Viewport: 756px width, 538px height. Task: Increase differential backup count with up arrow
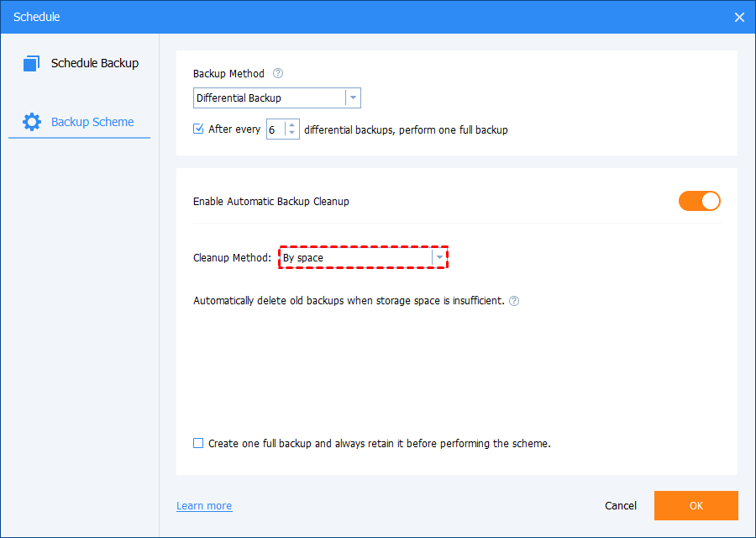(x=291, y=125)
